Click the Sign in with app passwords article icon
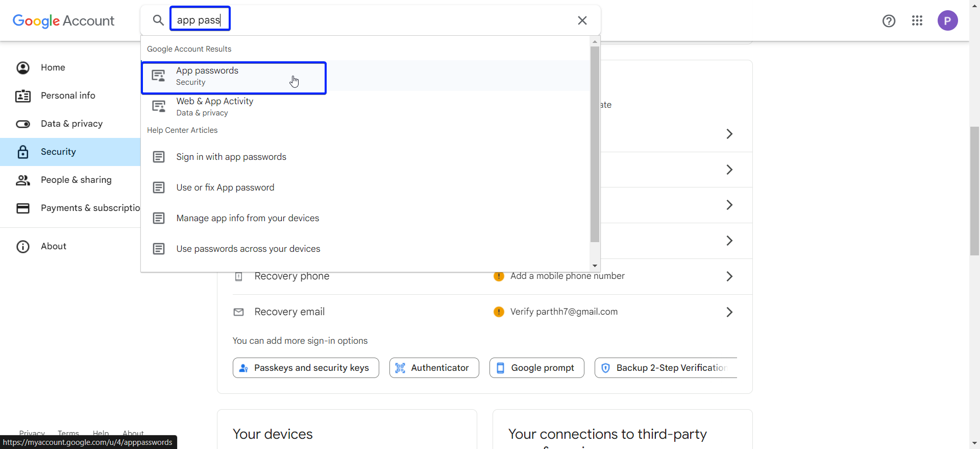 pyautogui.click(x=159, y=157)
